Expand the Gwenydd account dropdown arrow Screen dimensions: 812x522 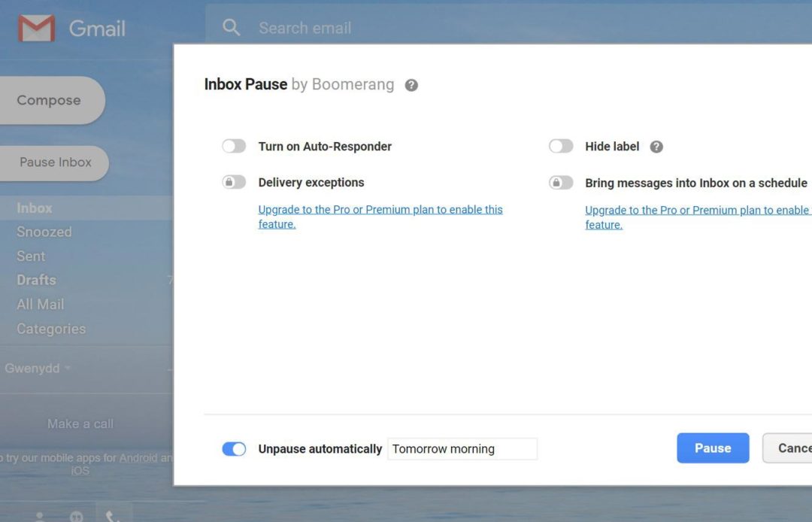click(68, 369)
